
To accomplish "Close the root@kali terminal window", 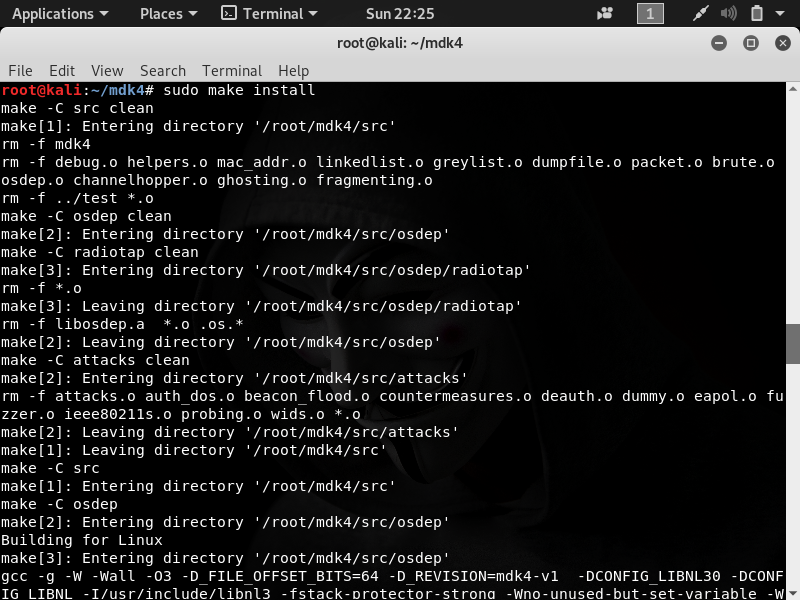I will [x=782, y=43].
